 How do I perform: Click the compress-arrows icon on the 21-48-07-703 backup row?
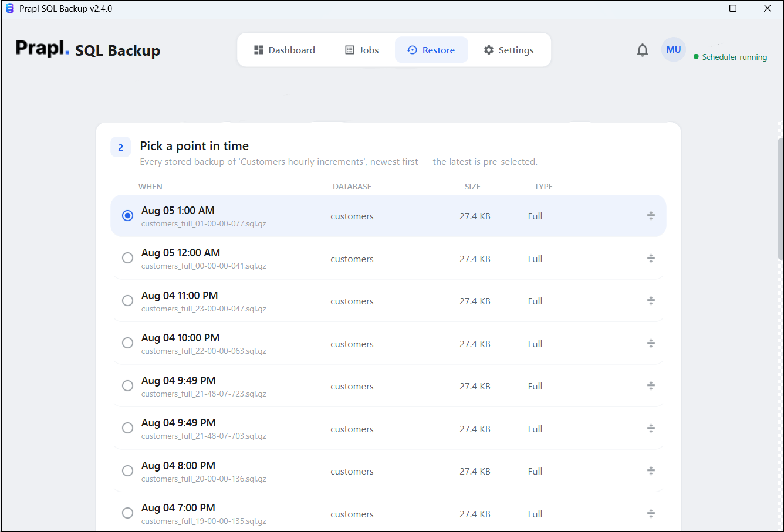[x=651, y=428]
